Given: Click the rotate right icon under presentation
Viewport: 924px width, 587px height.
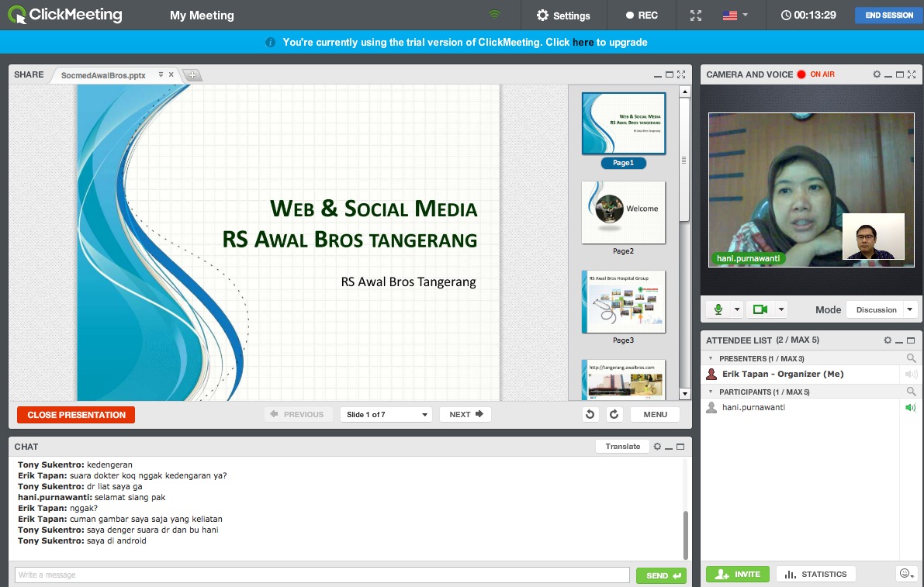Looking at the screenshot, I should (x=614, y=415).
